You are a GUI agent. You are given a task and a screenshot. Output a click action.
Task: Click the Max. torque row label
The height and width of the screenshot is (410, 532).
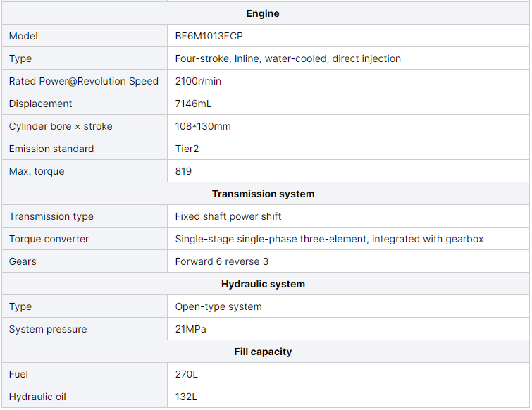pyautogui.click(x=35, y=171)
